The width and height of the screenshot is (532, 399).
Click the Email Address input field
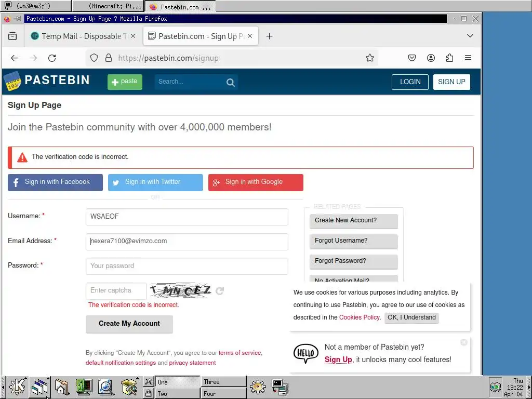coord(187,242)
